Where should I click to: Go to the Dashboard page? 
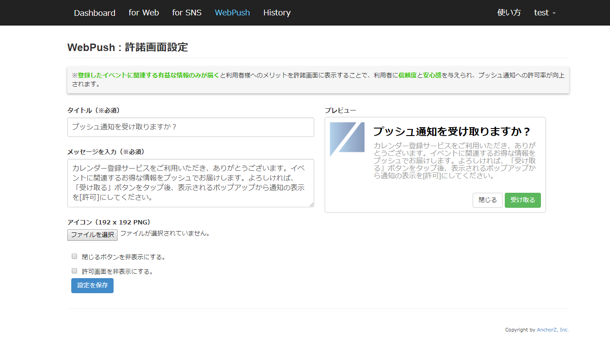tap(95, 13)
